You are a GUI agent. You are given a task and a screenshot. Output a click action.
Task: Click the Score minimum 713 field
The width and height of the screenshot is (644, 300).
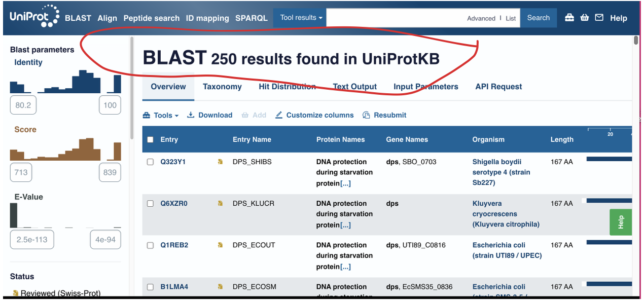tap(21, 172)
